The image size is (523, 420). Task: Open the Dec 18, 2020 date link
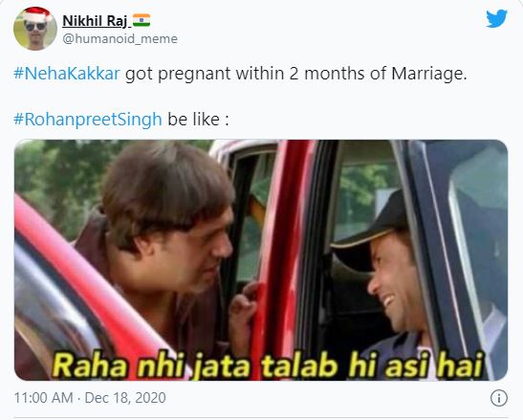tap(125, 398)
